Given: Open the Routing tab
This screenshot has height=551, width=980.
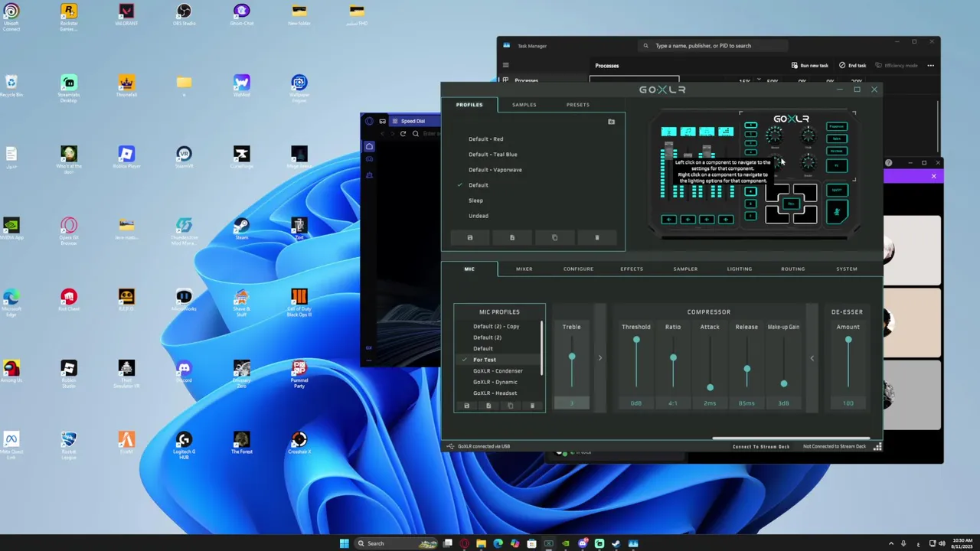Looking at the screenshot, I should 793,269.
